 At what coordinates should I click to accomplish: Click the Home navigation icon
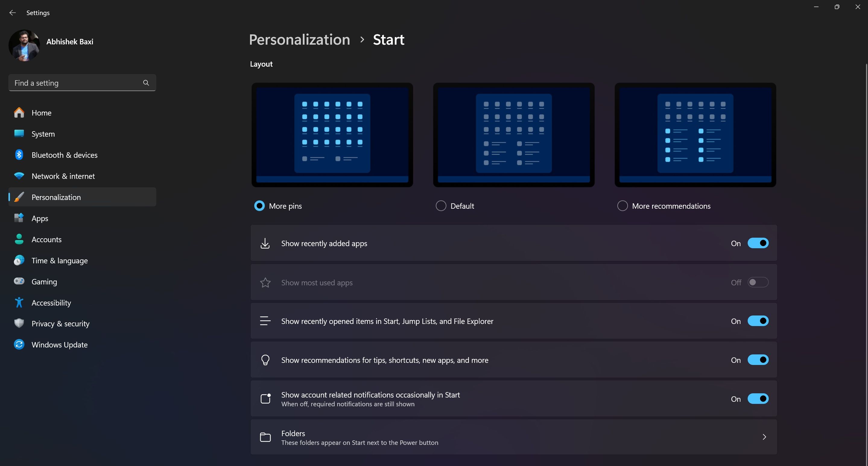19,113
